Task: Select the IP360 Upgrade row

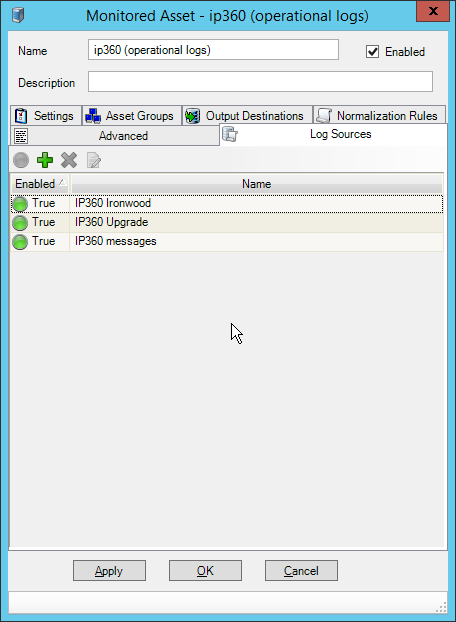Action: (227, 223)
